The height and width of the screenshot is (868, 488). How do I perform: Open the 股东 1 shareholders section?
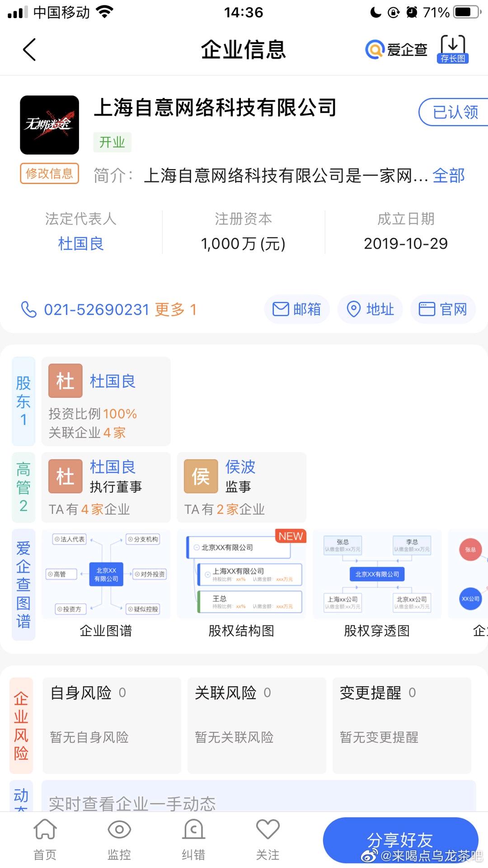(23, 401)
